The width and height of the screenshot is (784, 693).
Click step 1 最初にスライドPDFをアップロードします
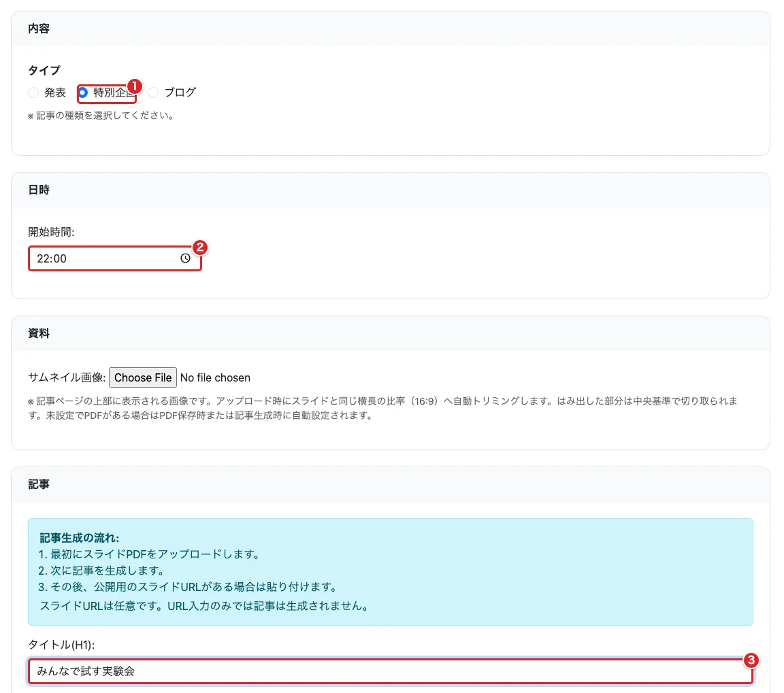point(149,554)
